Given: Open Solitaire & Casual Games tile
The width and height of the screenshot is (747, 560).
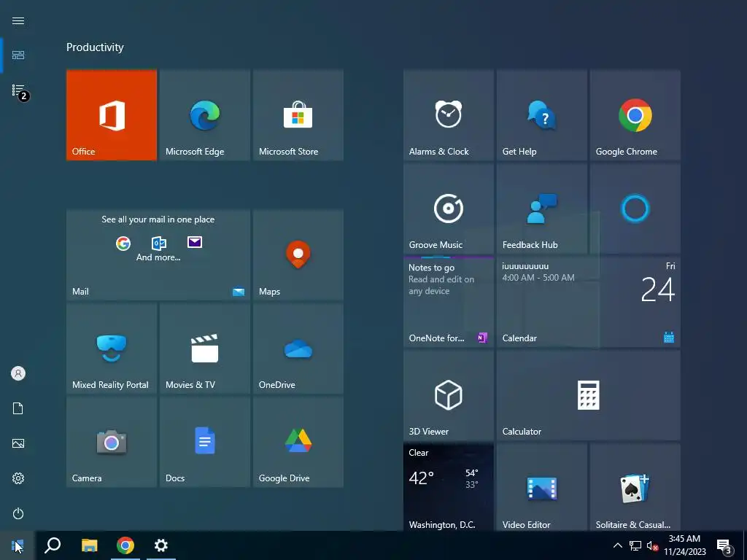Looking at the screenshot, I should (635, 487).
